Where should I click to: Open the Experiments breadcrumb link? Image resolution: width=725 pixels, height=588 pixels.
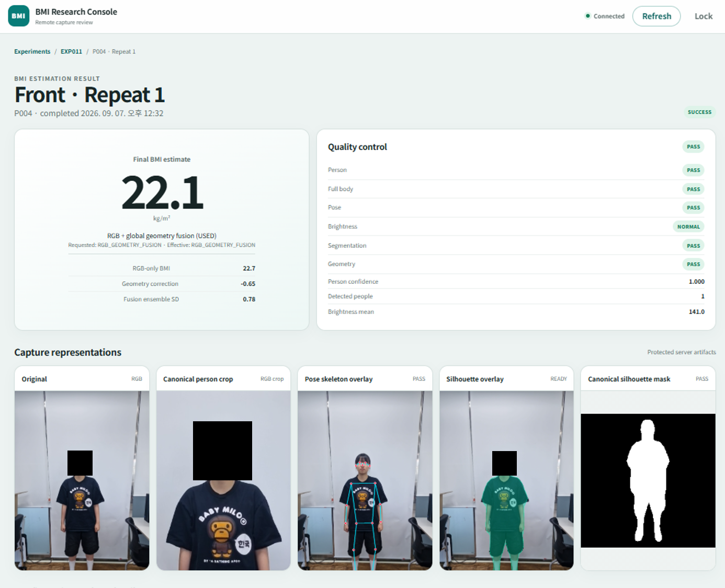(x=32, y=51)
